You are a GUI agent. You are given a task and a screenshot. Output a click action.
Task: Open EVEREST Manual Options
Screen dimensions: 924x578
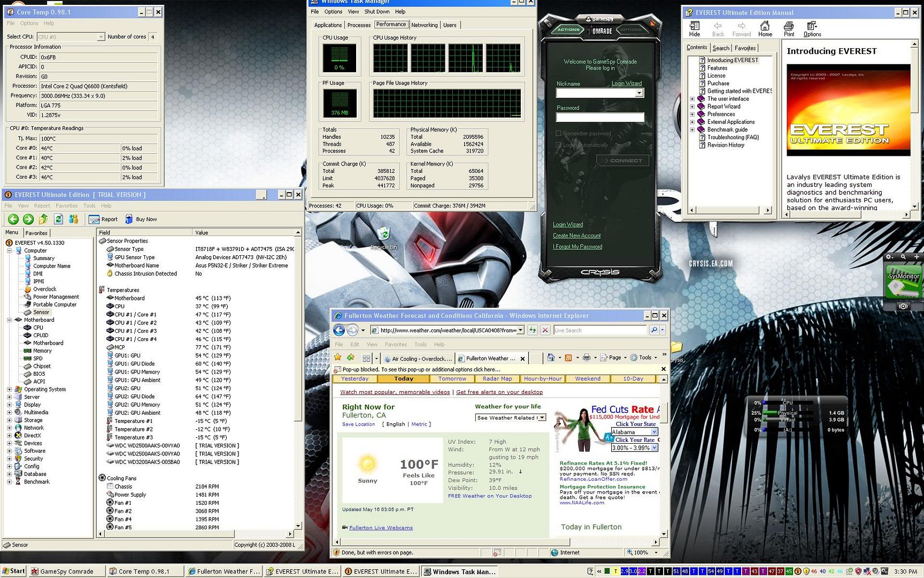(x=812, y=29)
